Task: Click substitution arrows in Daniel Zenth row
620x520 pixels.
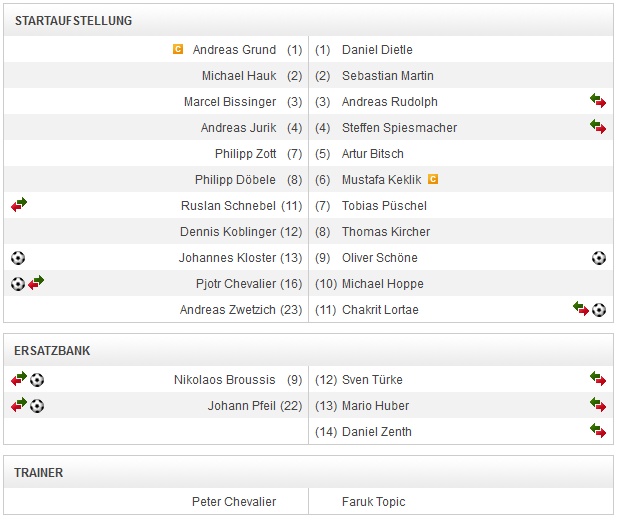Action: click(x=598, y=431)
